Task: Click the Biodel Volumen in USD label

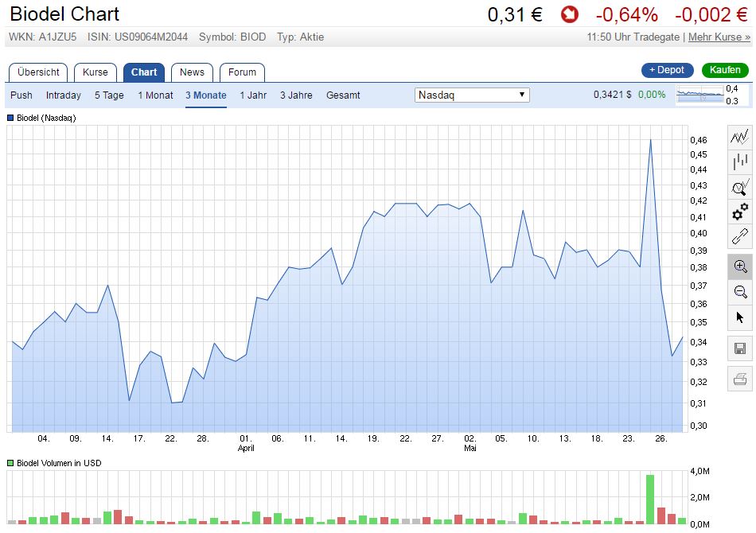Action: point(59,463)
